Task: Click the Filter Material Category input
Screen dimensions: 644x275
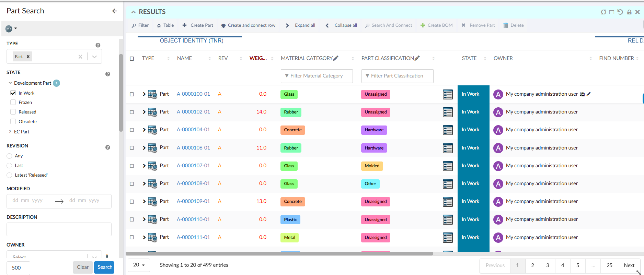Action: coord(317,76)
